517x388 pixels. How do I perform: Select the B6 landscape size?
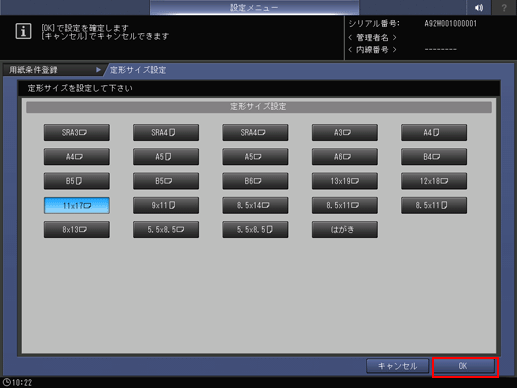(x=255, y=181)
